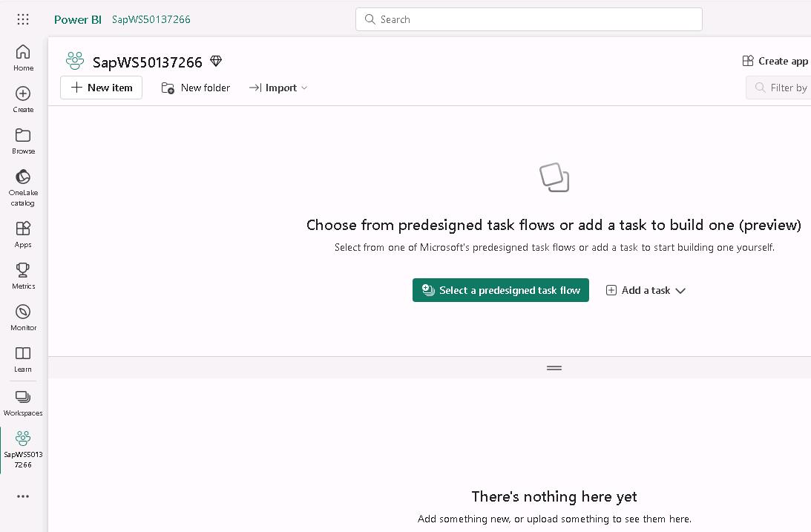Click the task flow placeholder icon
This screenshot has height=532, width=811.
554,177
